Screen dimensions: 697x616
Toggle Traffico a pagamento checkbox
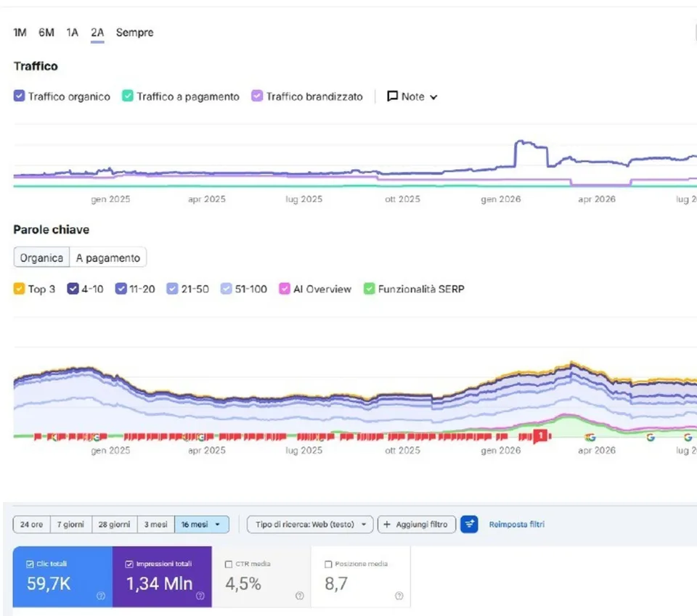tap(128, 96)
